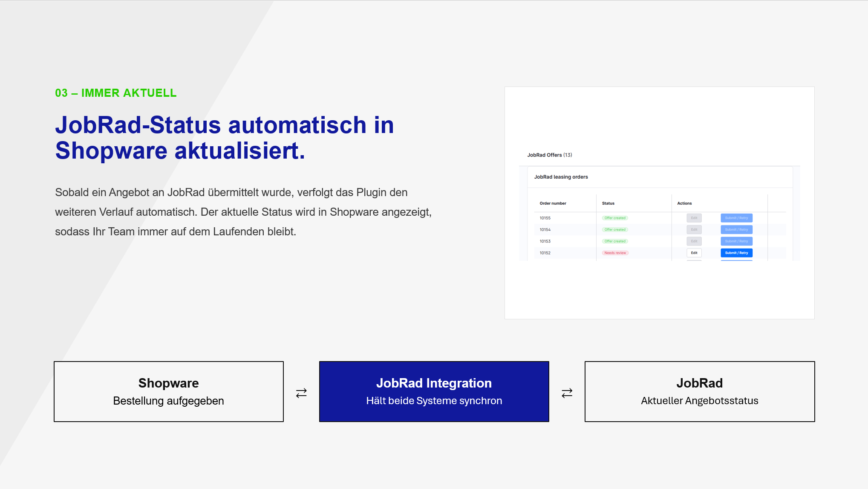Click the green '03 – IMMER AKTUELL' label
Viewport: 868px width, 489px height.
tap(116, 93)
